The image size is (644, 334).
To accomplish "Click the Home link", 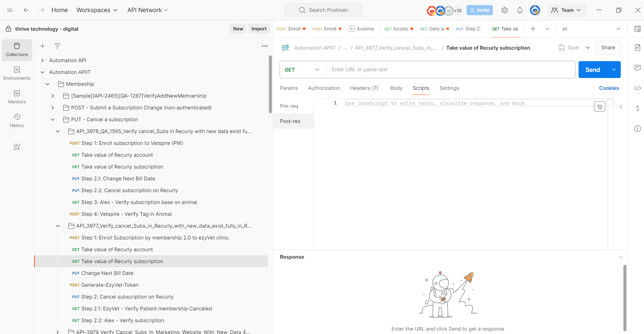I will pos(60,10).
